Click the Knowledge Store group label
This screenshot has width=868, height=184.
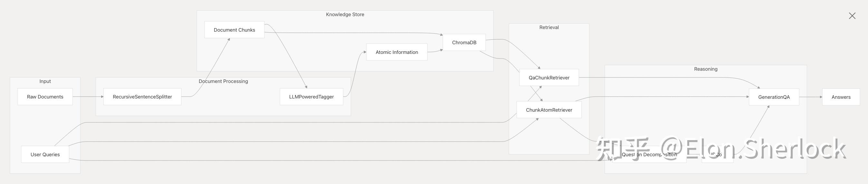coord(345,15)
